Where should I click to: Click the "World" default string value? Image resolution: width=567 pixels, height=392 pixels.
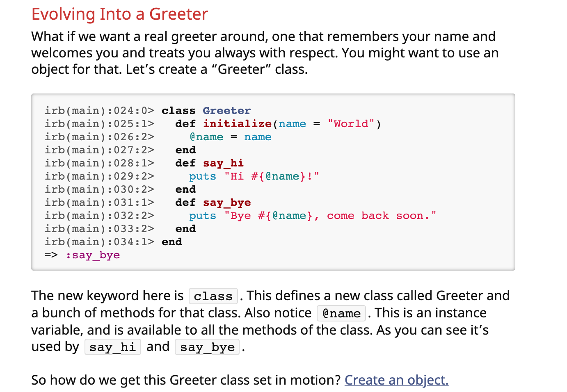[x=351, y=124]
